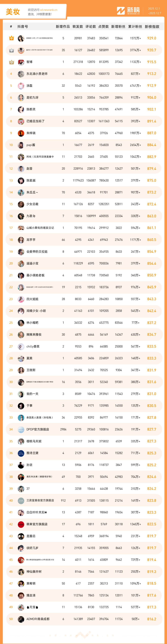Image resolution: width=167 pixels, height=644 pixels.
Task: Click the 新榜指数 column header
Action: [x=152, y=27]
